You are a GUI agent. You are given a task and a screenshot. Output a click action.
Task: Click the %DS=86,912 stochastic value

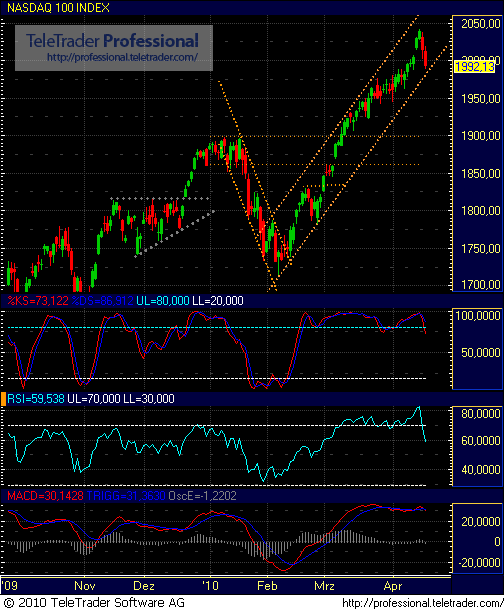click(103, 301)
